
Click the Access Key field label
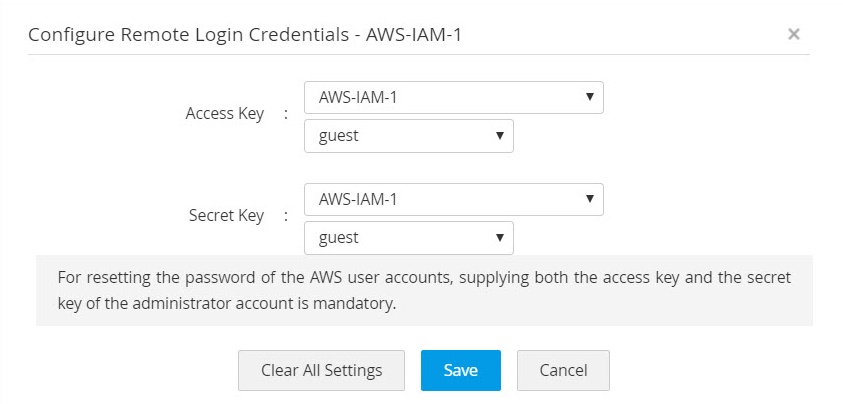tap(224, 113)
